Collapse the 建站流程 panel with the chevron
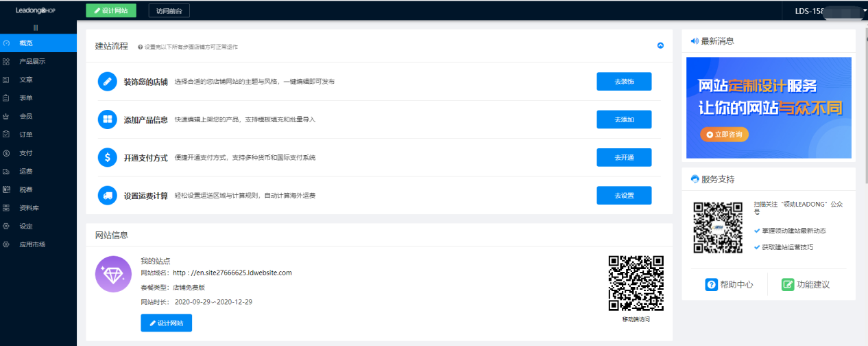This screenshot has width=868, height=346. (x=660, y=46)
